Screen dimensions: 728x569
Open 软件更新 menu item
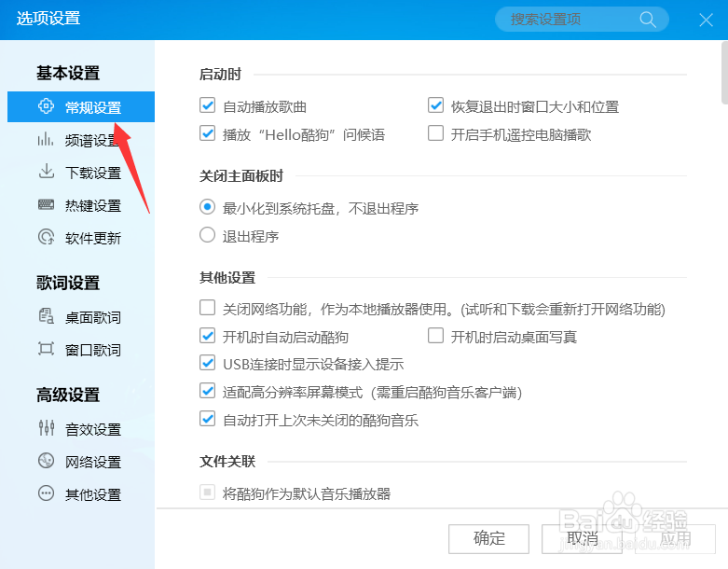81,238
